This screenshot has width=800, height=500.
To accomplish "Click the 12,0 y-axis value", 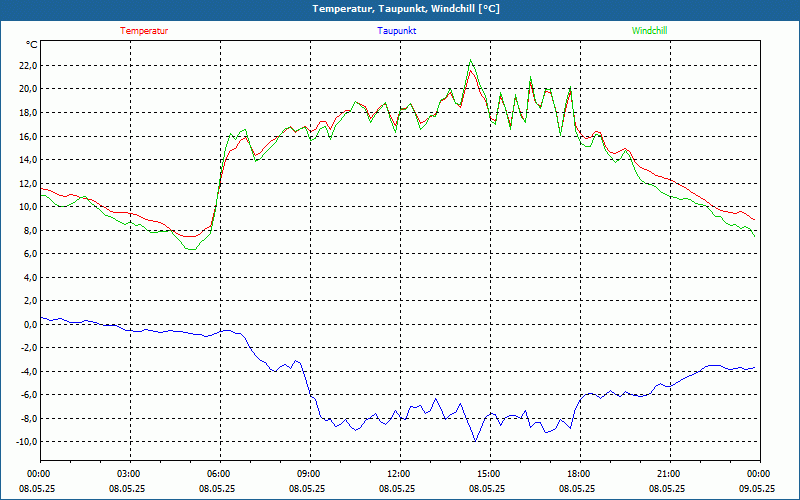I will (29, 183).
